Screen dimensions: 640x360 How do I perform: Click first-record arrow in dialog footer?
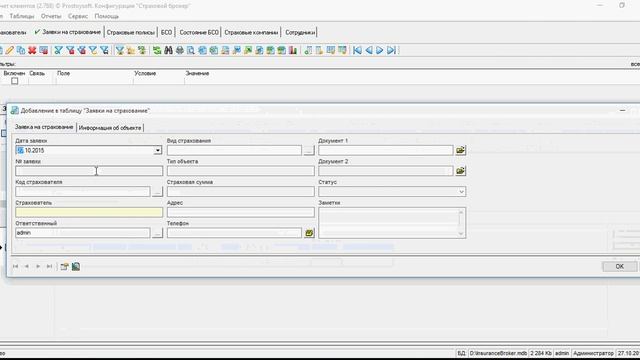pos(16,266)
